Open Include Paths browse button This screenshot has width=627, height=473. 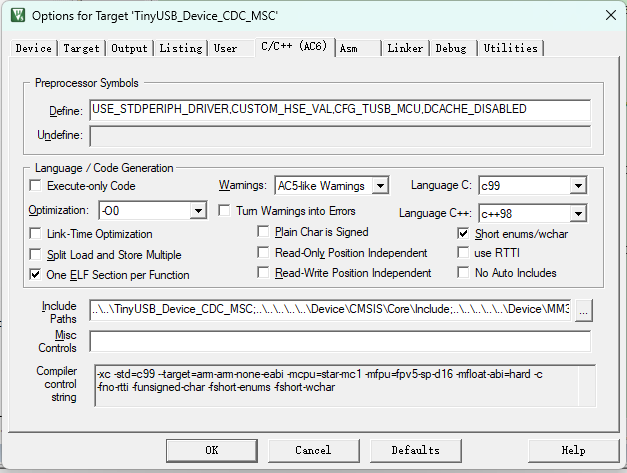click(x=583, y=310)
